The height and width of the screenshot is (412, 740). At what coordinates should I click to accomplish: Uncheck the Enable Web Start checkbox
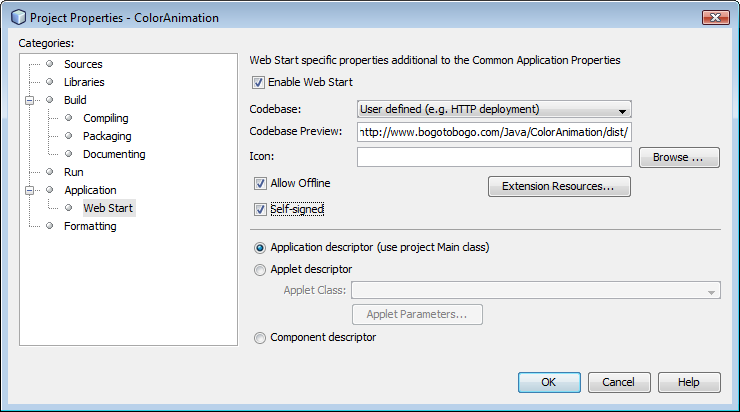(258, 83)
